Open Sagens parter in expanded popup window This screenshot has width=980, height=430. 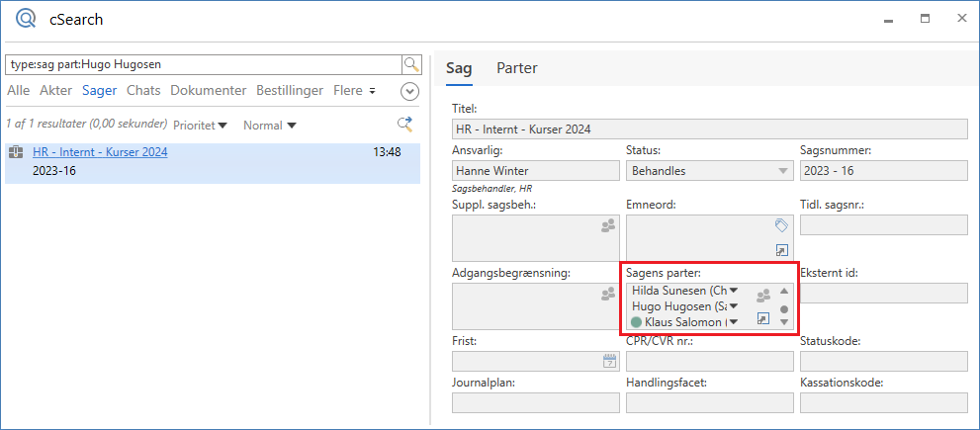[x=763, y=318]
